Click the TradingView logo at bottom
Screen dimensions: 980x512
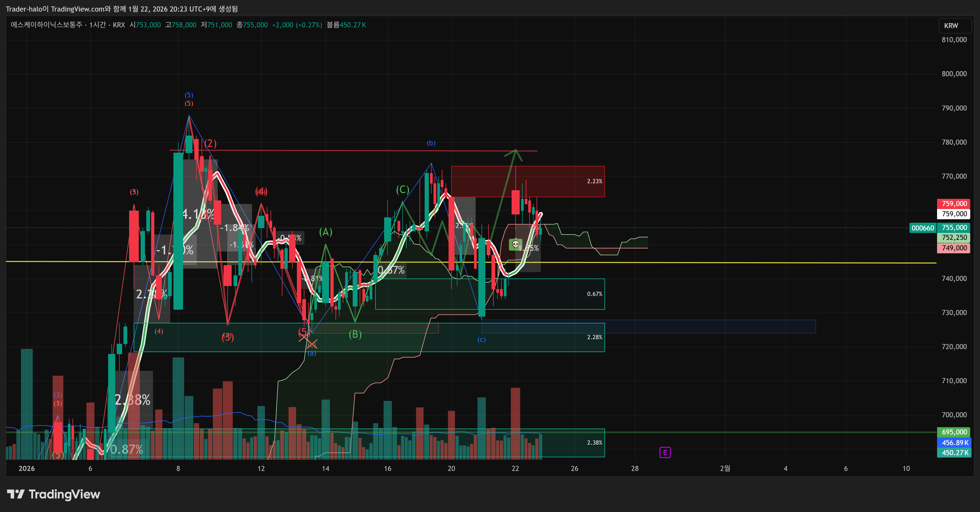click(x=54, y=495)
